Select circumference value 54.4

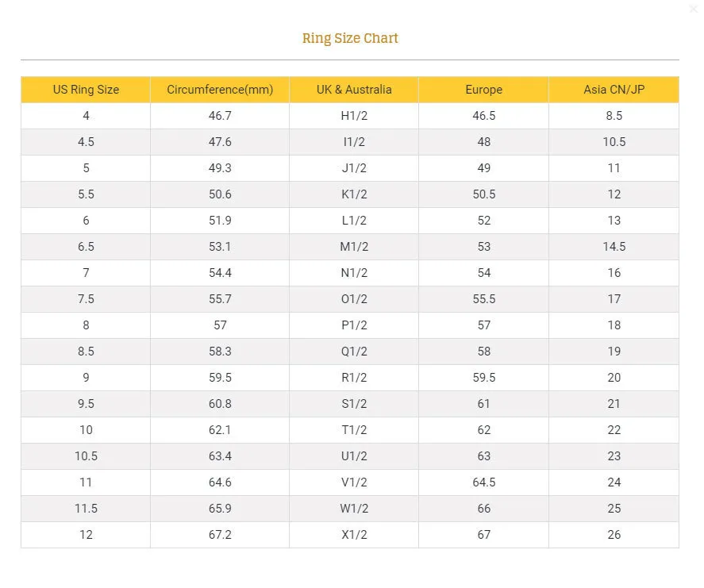220,273
